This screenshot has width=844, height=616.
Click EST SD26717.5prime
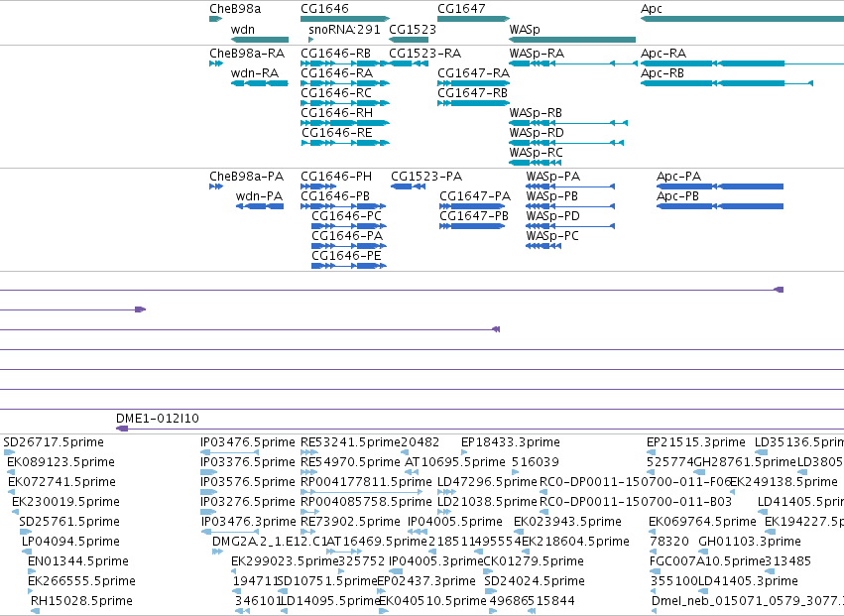pyautogui.click(x=9, y=452)
